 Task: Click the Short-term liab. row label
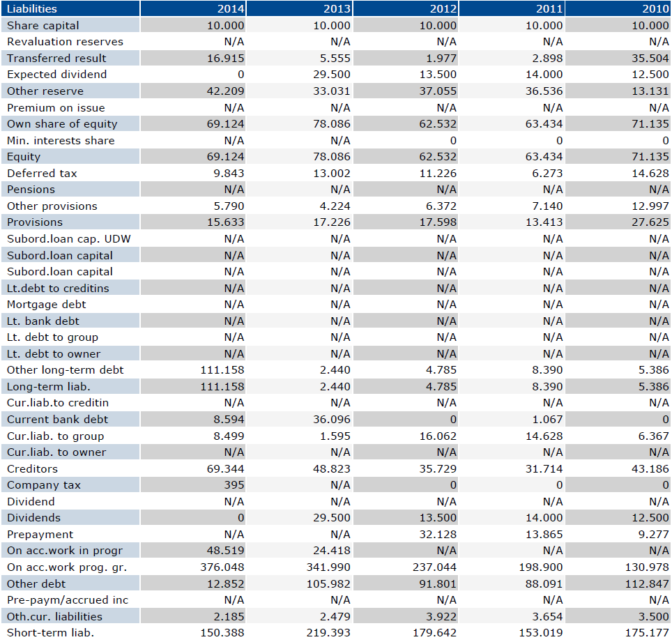pos(50,633)
